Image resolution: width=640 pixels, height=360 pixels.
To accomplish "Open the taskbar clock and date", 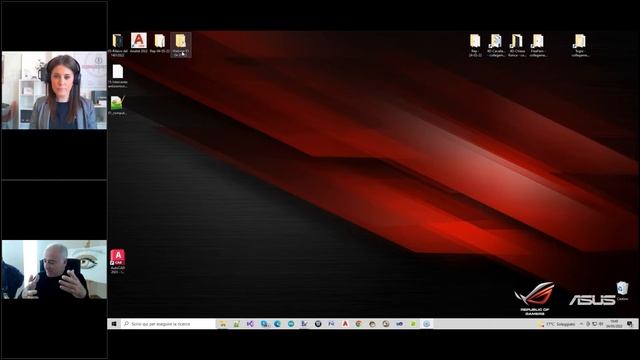I will [x=614, y=324].
